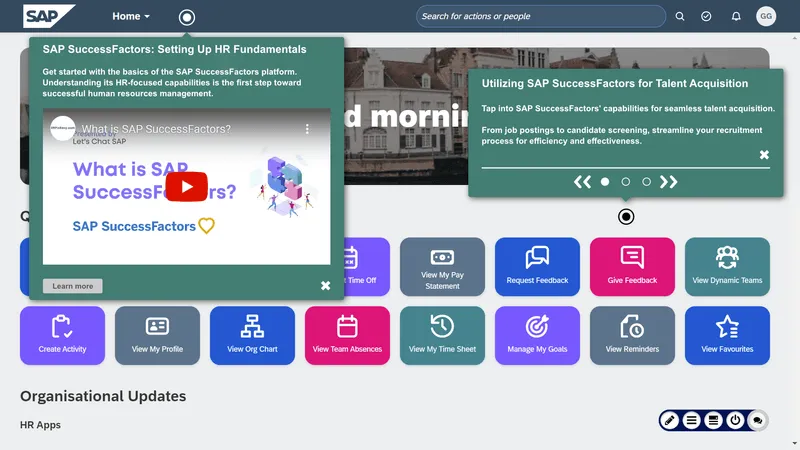Click the panel layout icon in floating toolbar
The width and height of the screenshot is (800, 450).
713,420
